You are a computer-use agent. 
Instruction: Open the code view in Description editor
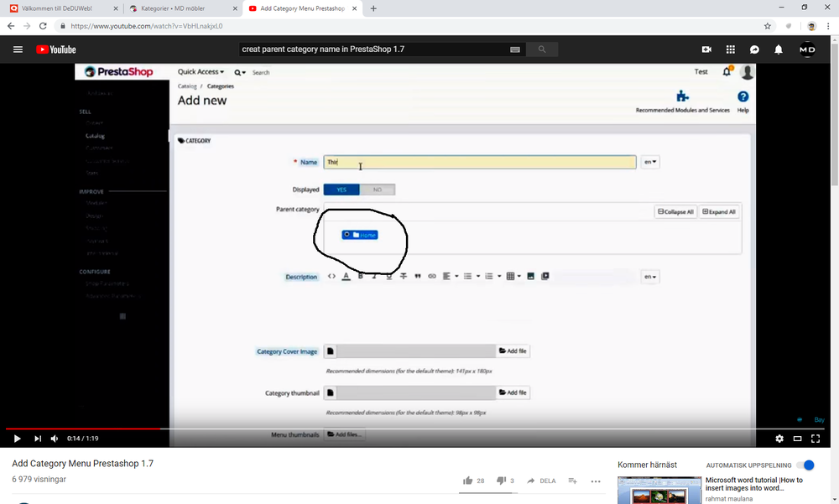tap(331, 276)
